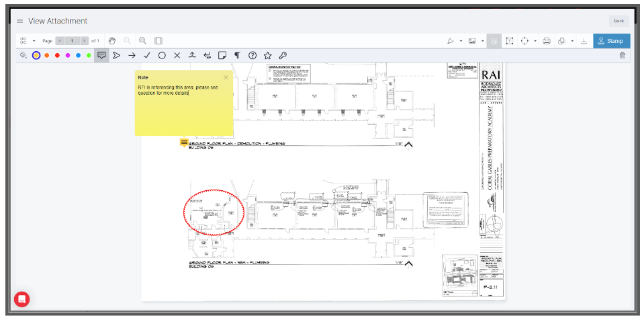Delete annotation with trash icon
This screenshot has width=644, height=322.
pos(622,55)
